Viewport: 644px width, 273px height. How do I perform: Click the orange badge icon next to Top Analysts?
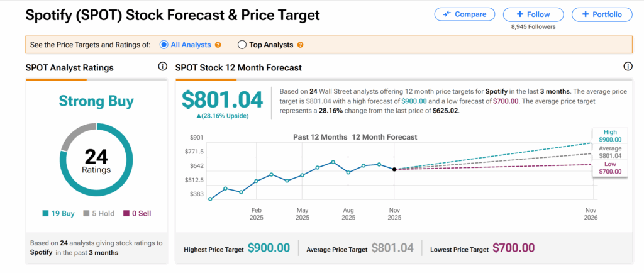point(300,45)
